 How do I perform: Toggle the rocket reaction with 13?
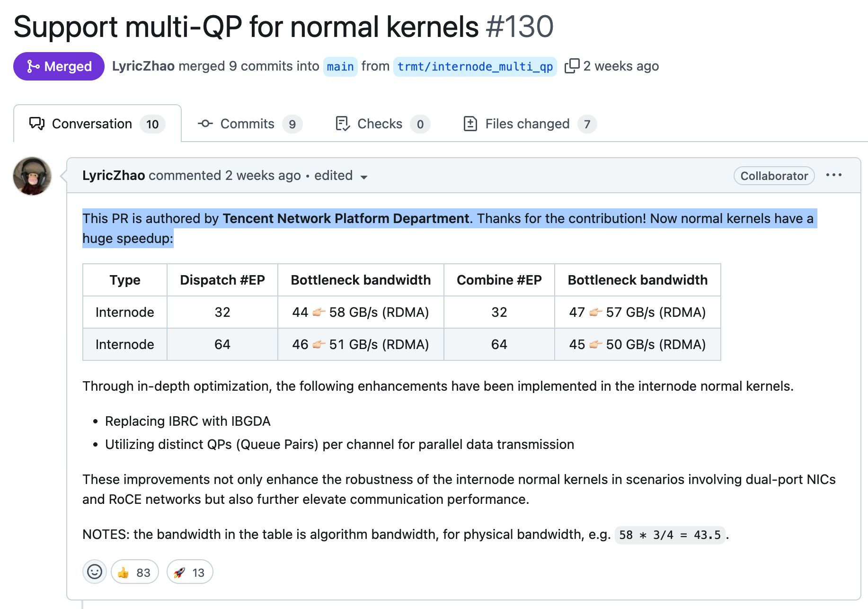point(190,572)
